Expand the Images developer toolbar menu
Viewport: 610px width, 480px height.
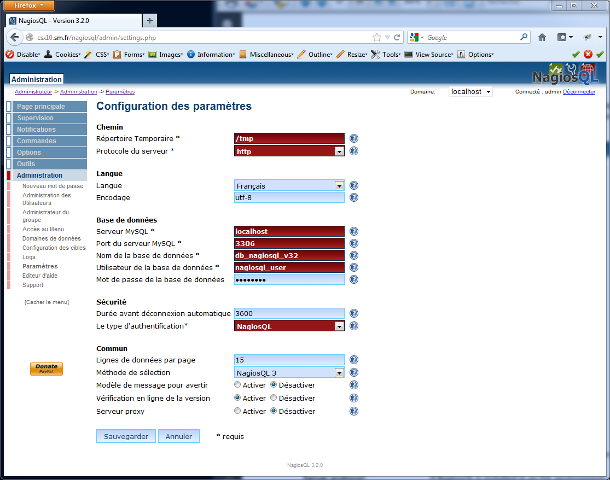click(x=166, y=54)
